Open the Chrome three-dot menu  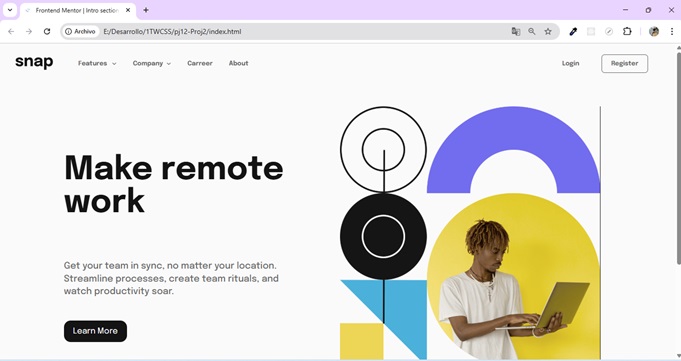coord(672,31)
